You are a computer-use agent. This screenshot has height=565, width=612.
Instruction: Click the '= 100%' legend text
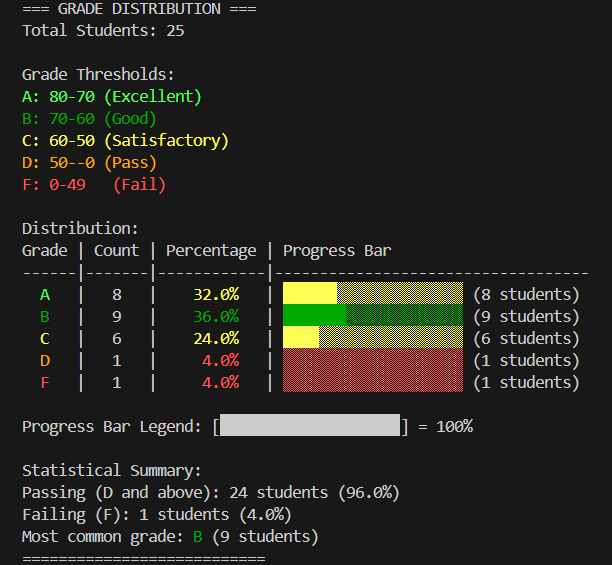(x=446, y=426)
